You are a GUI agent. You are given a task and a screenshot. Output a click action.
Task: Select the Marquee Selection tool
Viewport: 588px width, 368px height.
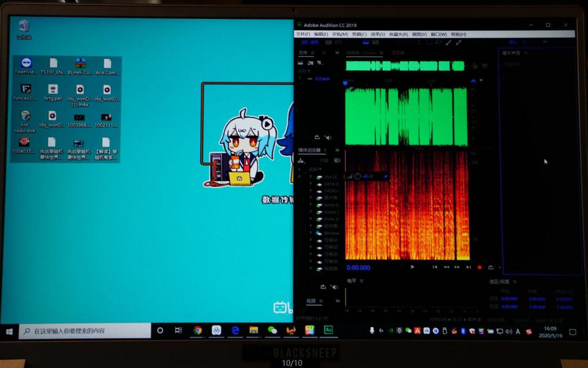(429, 42)
